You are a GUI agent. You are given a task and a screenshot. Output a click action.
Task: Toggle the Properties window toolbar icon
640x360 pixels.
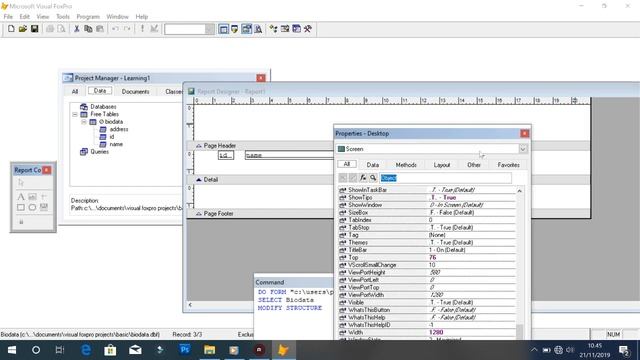247,29
